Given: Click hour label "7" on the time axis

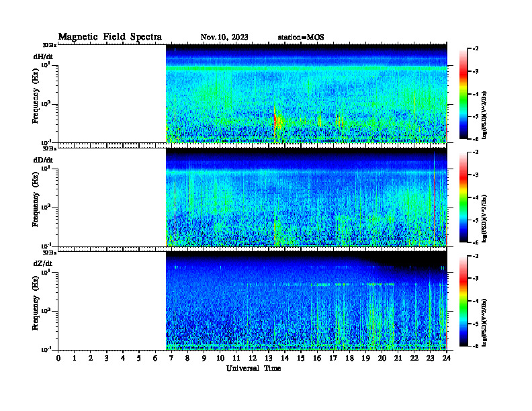Looking at the screenshot, I should (x=171, y=359).
